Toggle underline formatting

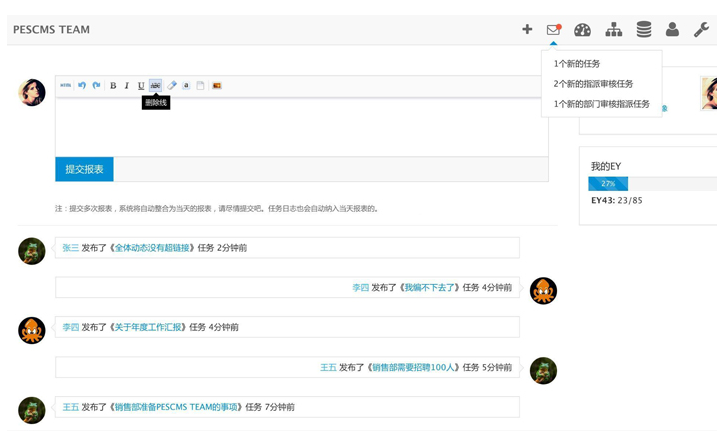tap(141, 85)
